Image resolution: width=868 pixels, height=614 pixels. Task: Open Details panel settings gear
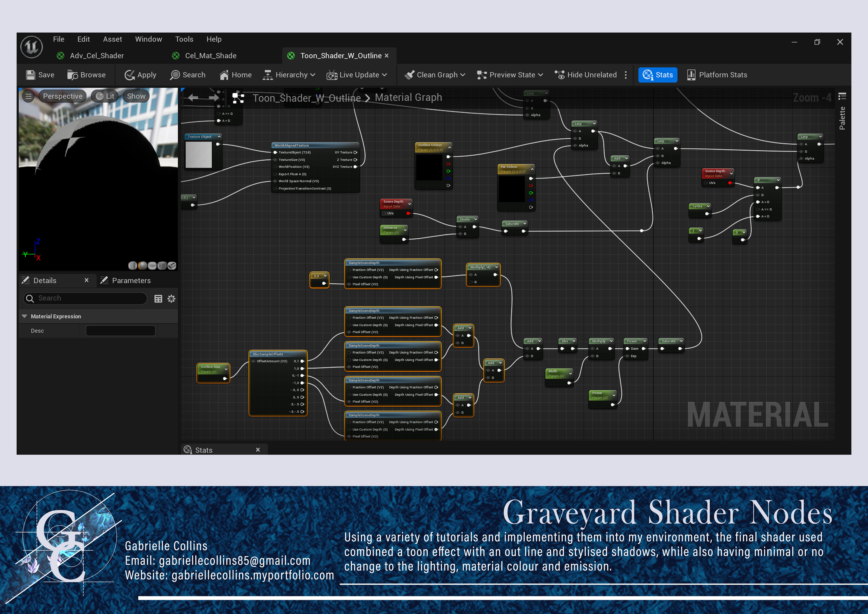171,299
